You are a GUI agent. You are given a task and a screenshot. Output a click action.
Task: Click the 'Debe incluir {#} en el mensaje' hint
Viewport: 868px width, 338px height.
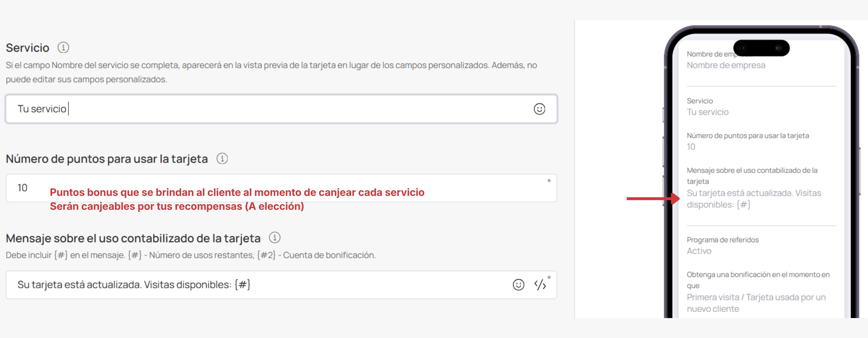tap(191, 255)
